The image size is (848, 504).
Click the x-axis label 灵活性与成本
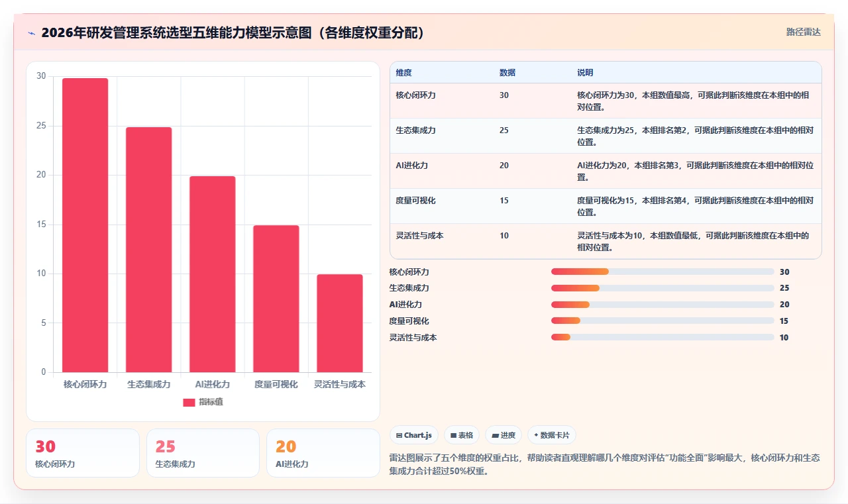click(x=340, y=384)
